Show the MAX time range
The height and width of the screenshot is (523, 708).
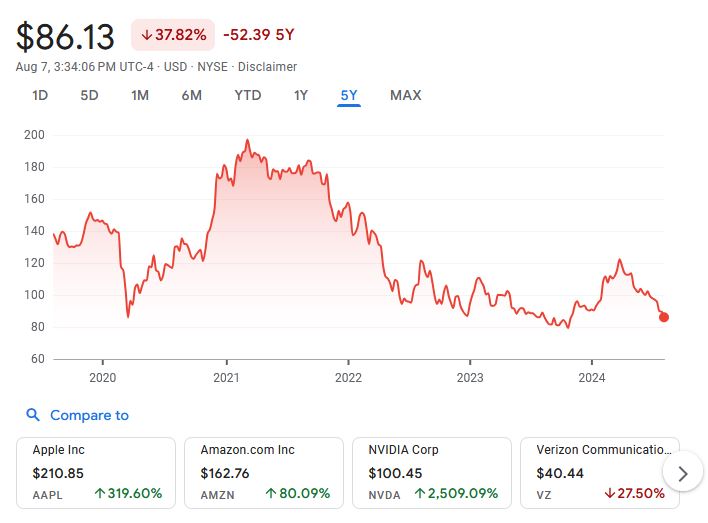(x=405, y=95)
